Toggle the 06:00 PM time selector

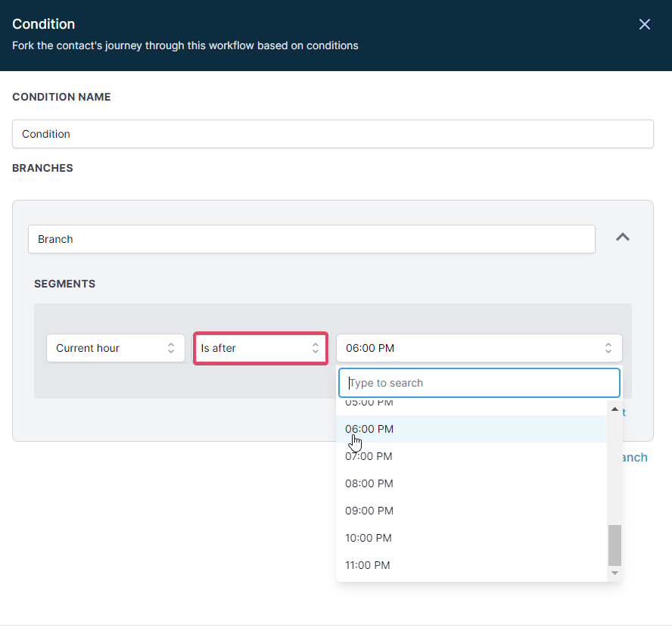click(x=479, y=348)
